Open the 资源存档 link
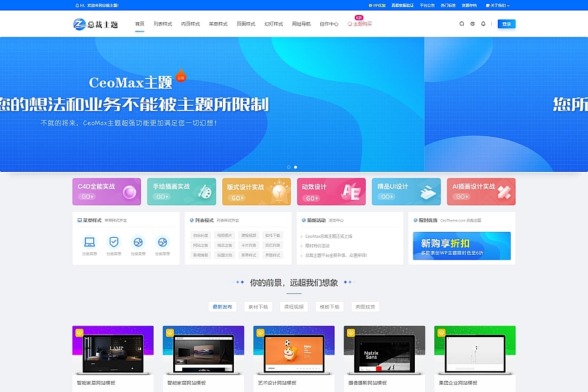This screenshot has height=392, width=588. pyautogui.click(x=469, y=5)
